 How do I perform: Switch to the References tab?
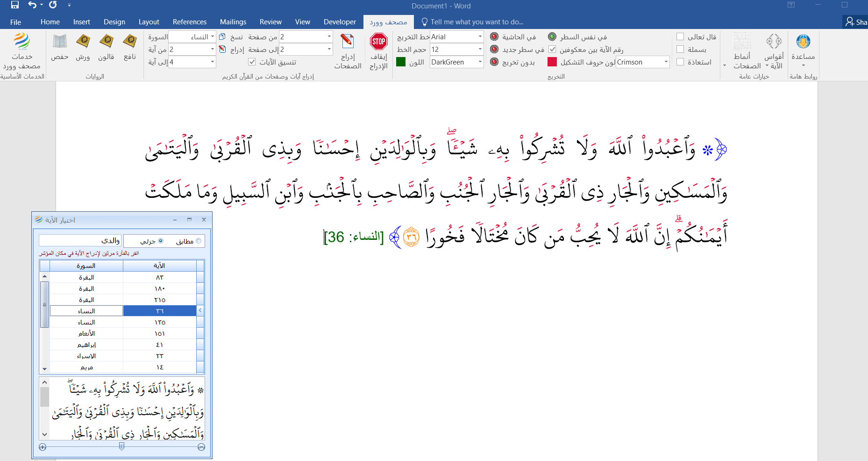click(190, 22)
